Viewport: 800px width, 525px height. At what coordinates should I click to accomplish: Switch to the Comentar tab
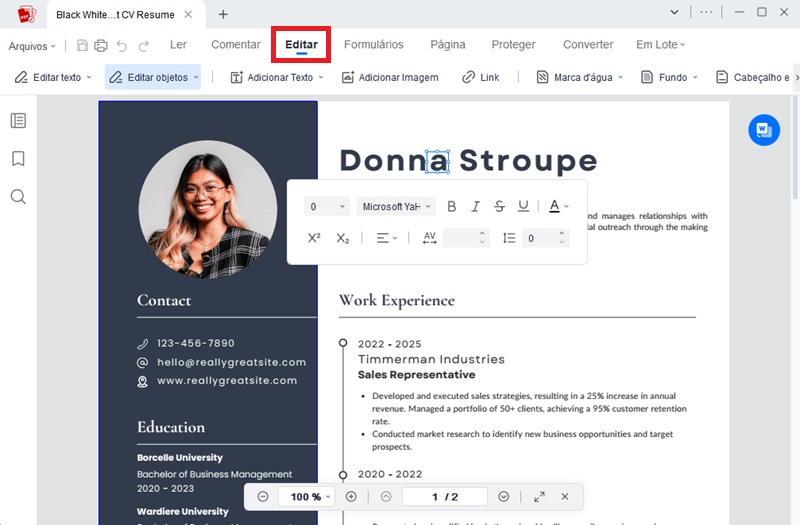click(x=236, y=44)
